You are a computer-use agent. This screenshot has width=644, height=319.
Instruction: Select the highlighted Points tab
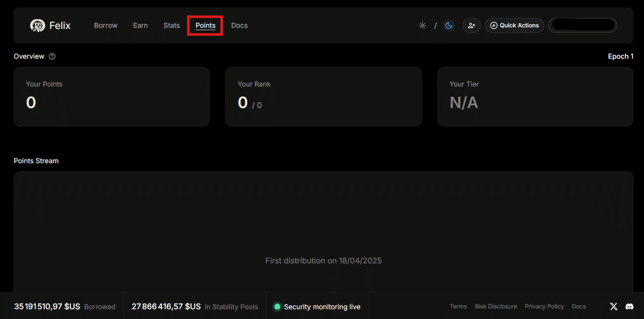tap(205, 25)
